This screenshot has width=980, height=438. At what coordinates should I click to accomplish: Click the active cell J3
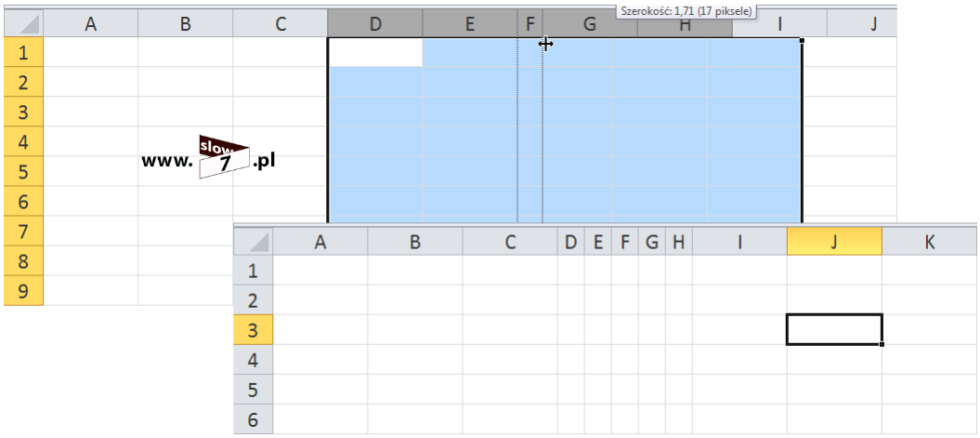pyautogui.click(x=833, y=330)
